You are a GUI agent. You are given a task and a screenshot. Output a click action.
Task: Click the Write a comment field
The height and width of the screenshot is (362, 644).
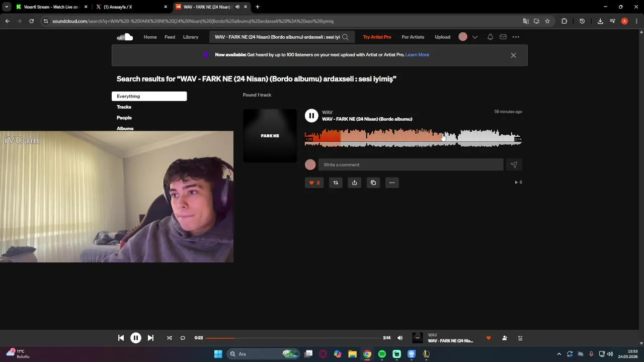(x=411, y=164)
